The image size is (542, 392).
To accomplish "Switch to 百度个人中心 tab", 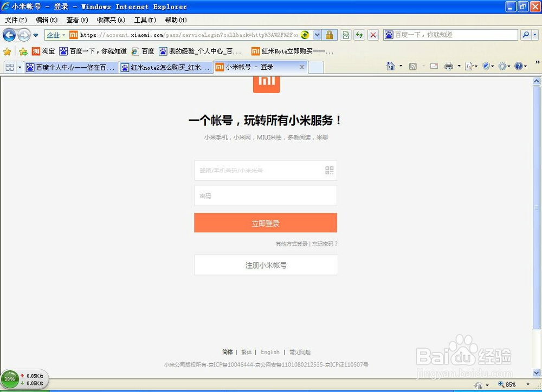I will [71, 67].
